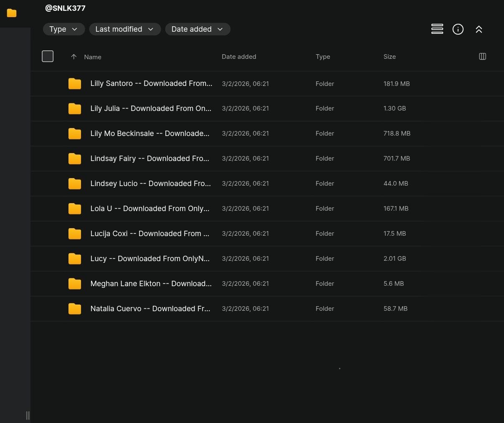
Task: Sort by the Name column header
Action: [93, 57]
